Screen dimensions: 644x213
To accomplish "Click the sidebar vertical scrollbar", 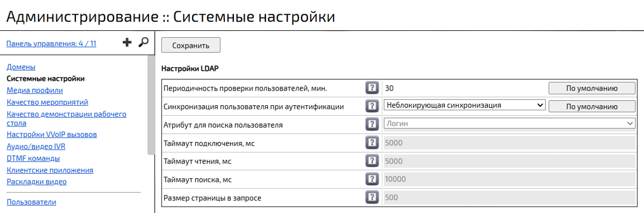I will point(151,105).
